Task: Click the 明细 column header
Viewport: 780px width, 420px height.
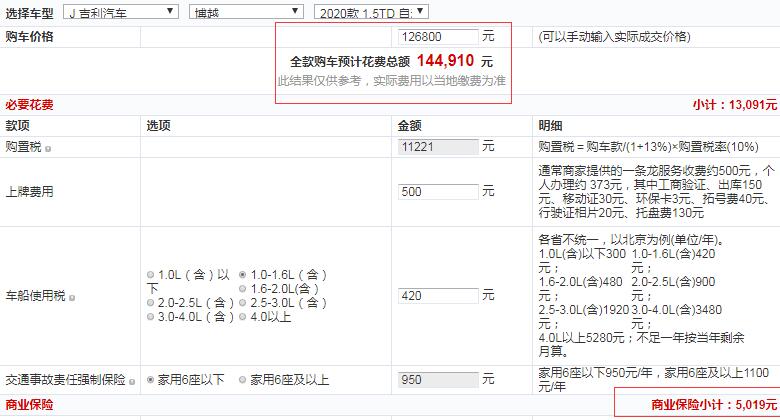Action: pyautogui.click(x=550, y=126)
